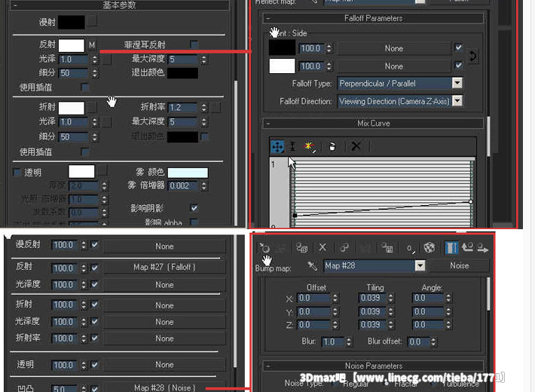
Task: Click the 反射 细分 field showing 50
Action: (x=75, y=73)
